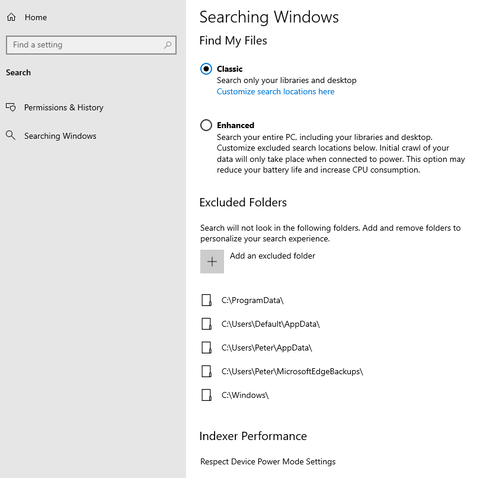The height and width of the screenshot is (478, 480).
Task: Click the Permissions & History icon
Action: [11, 107]
